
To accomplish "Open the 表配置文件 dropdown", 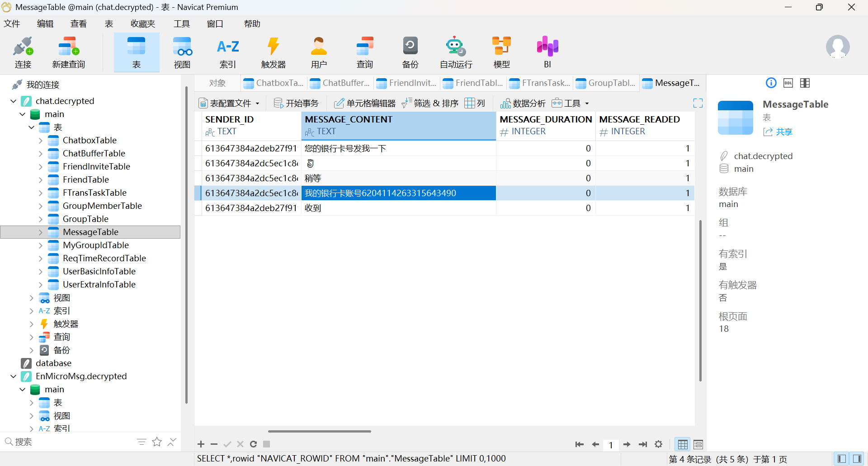I will tap(230, 104).
